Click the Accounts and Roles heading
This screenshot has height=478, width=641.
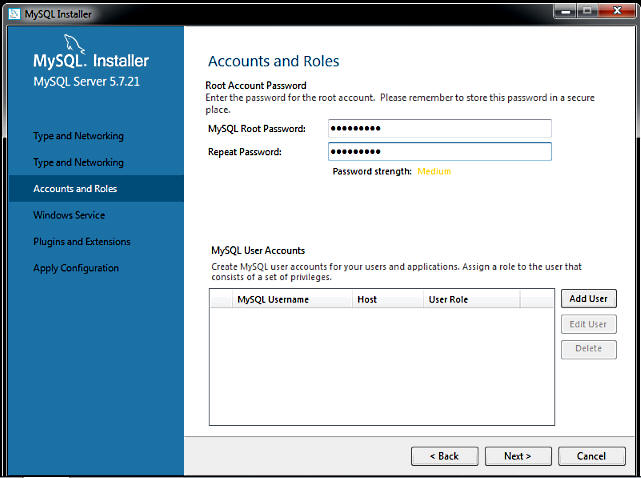coord(273,61)
